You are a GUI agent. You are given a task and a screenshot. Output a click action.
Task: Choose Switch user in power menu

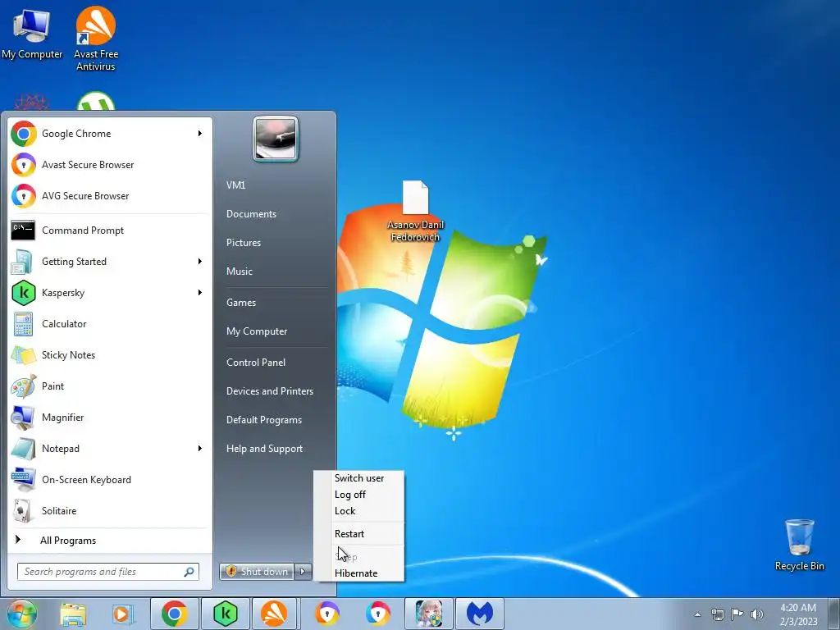click(359, 478)
